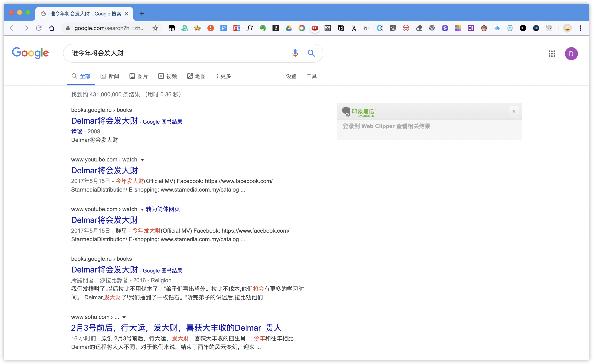Open the orange exclamation mark extension
This screenshot has height=364, width=593.
coord(211,28)
